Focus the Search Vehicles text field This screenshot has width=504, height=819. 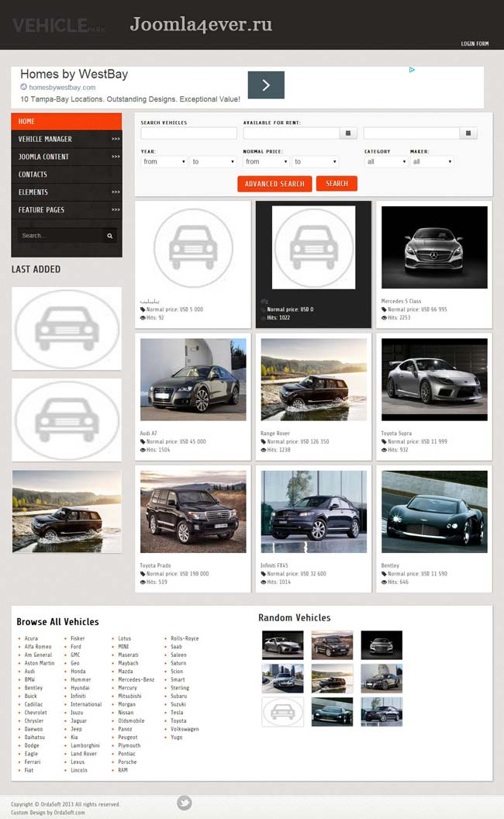pyautogui.click(x=188, y=133)
